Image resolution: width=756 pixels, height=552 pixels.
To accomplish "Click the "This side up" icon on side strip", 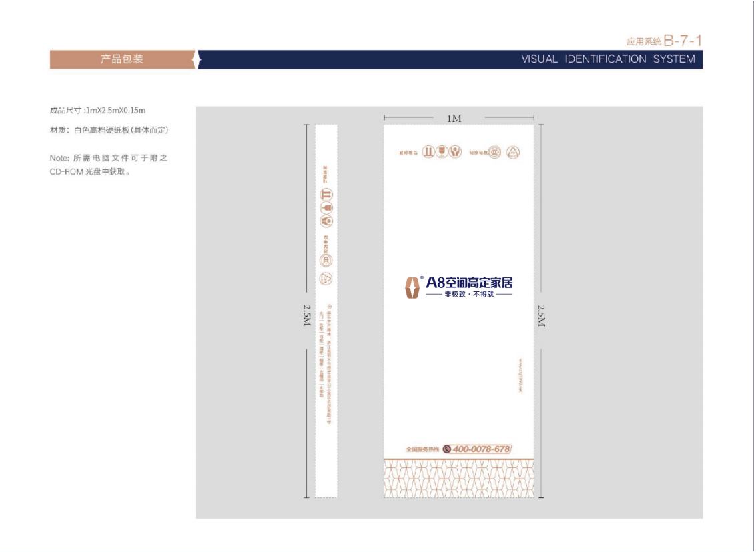I will click(x=326, y=195).
